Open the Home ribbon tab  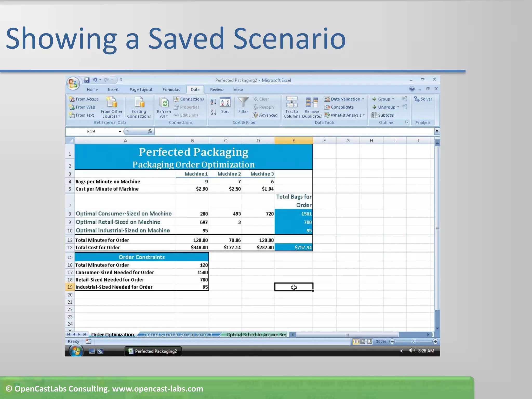pyautogui.click(x=92, y=89)
